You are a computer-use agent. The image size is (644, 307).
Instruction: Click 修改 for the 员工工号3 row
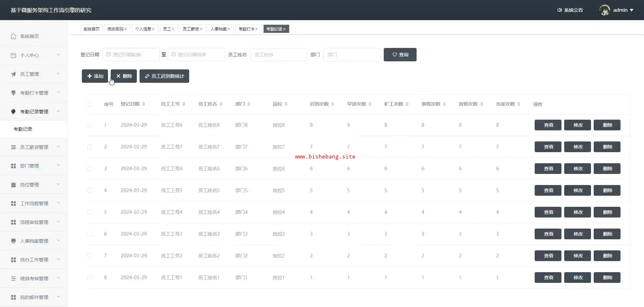pyautogui.click(x=577, y=234)
